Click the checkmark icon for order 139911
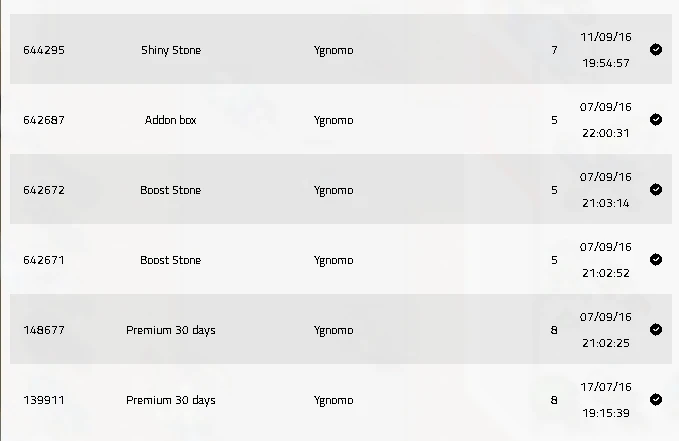Viewport: 679px width, 441px height. (x=656, y=399)
